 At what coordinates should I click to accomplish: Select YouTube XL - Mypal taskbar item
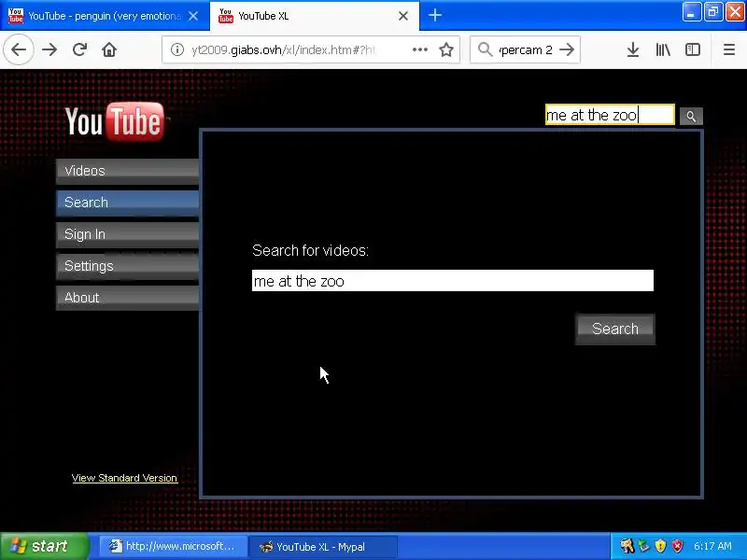coord(323,546)
